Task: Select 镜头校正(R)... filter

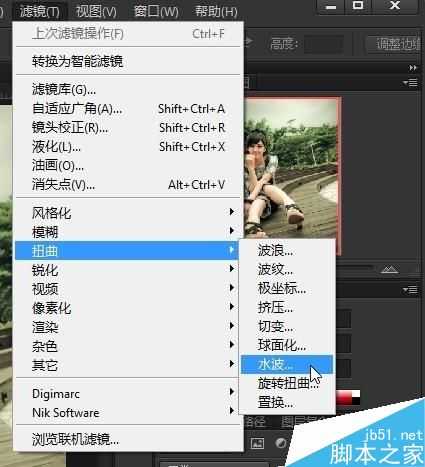Action: 128,127
